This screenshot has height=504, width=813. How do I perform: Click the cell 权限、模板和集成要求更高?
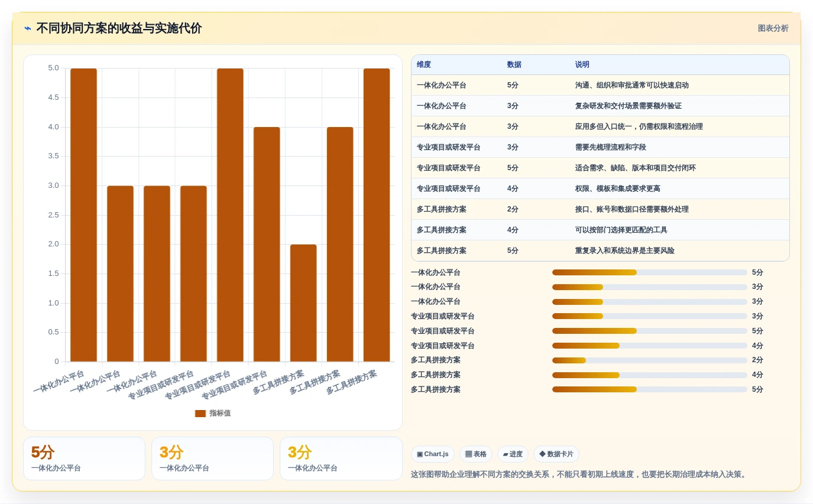point(617,189)
